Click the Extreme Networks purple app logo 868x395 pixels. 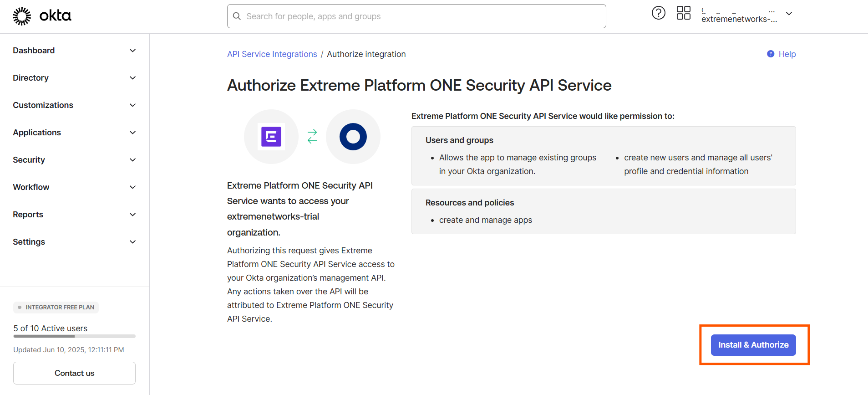coord(271,137)
